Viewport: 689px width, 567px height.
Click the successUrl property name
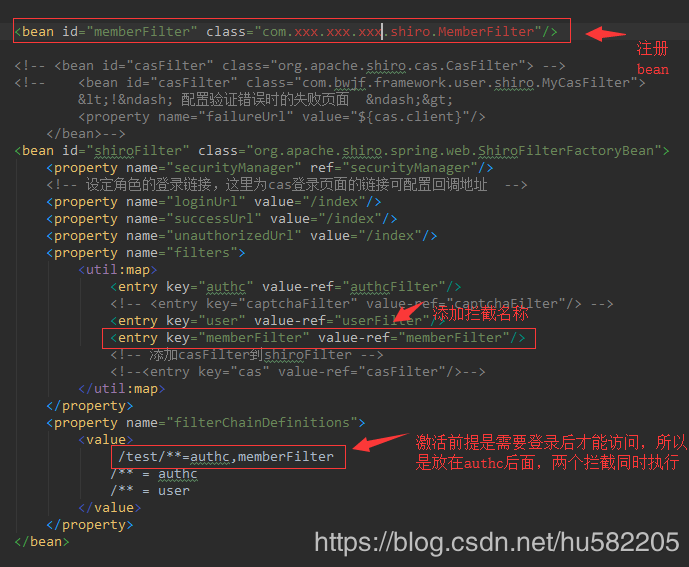(214, 219)
